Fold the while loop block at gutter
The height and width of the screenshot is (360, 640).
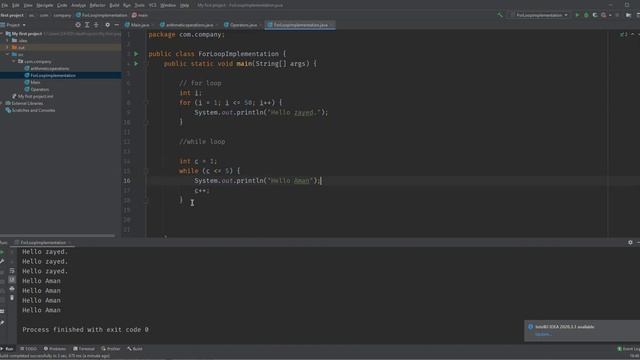(x=146, y=171)
